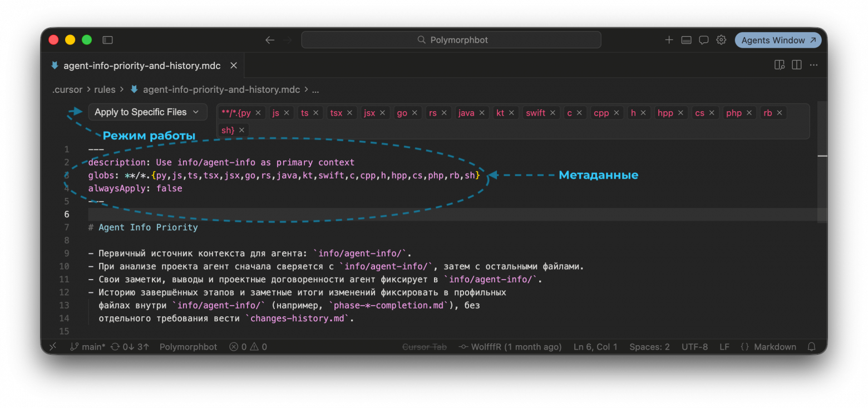Go forward with the right arrow
Image resolution: width=868 pixels, height=408 pixels.
click(x=287, y=40)
